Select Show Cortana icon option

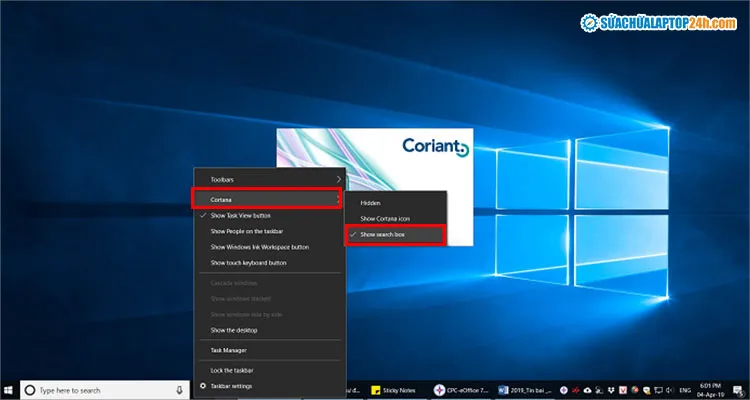(x=396, y=219)
